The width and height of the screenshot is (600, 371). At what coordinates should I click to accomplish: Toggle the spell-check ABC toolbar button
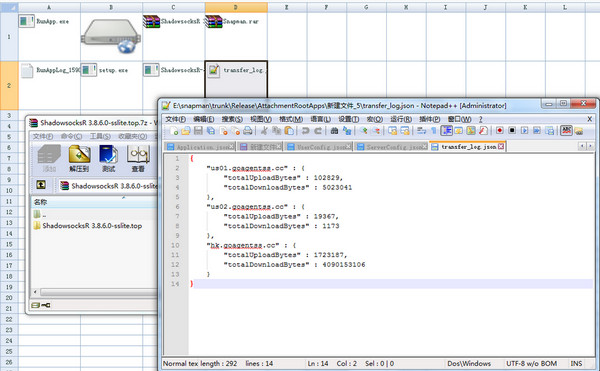[x=566, y=131]
